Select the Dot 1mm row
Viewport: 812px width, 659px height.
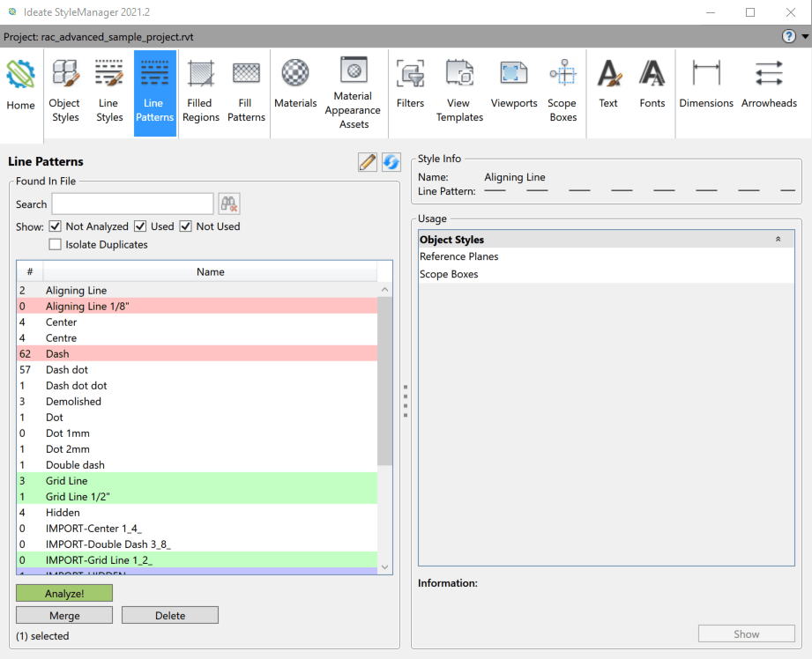pos(197,433)
